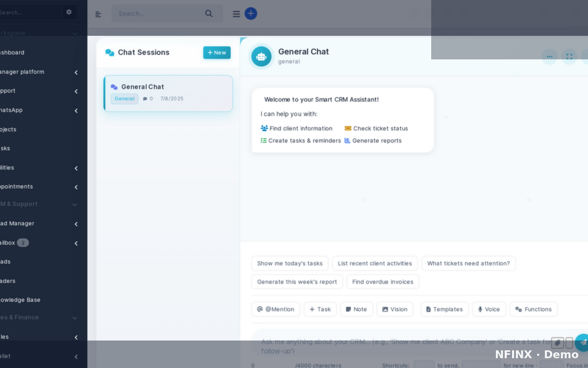Expand chat to fullscreen
Screen dimensions: 588x368
click(569, 56)
